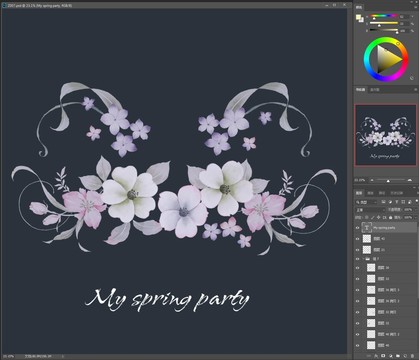Move the Navigator zoom slider
The height and width of the screenshot is (360, 419).
click(388, 181)
